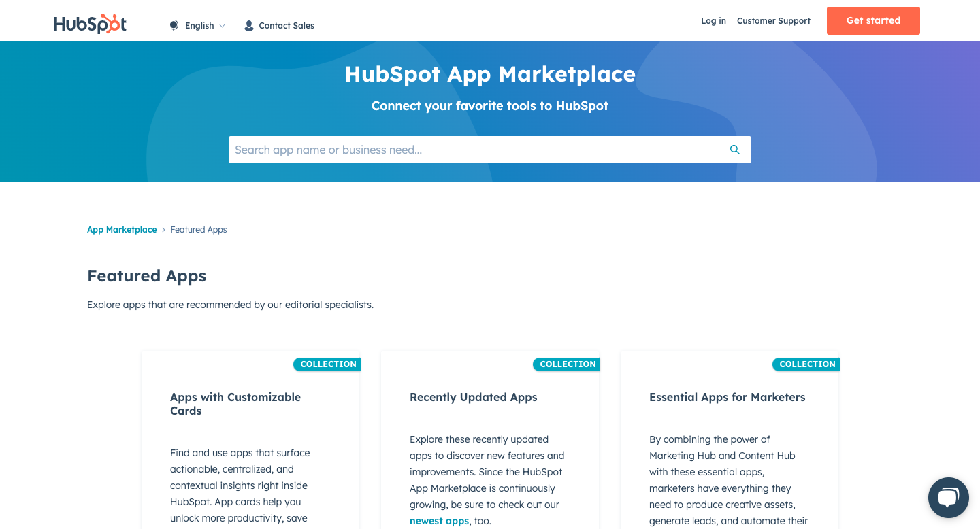980x529 pixels.
Task: Open the chat widget bubble
Action: pyautogui.click(x=949, y=498)
